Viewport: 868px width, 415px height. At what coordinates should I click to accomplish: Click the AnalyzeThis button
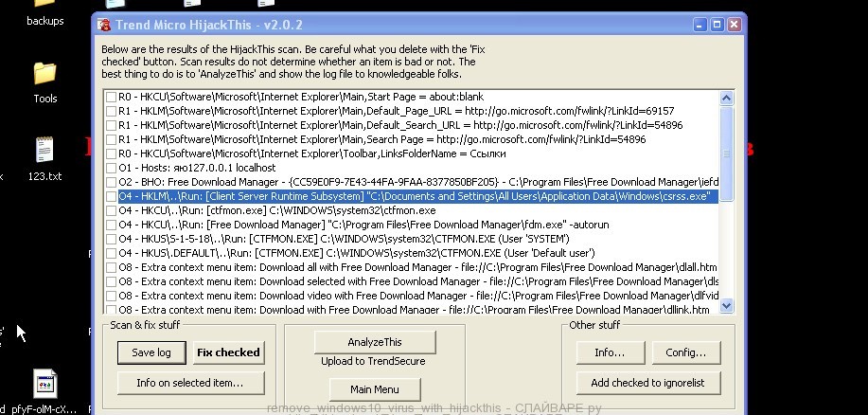point(375,342)
